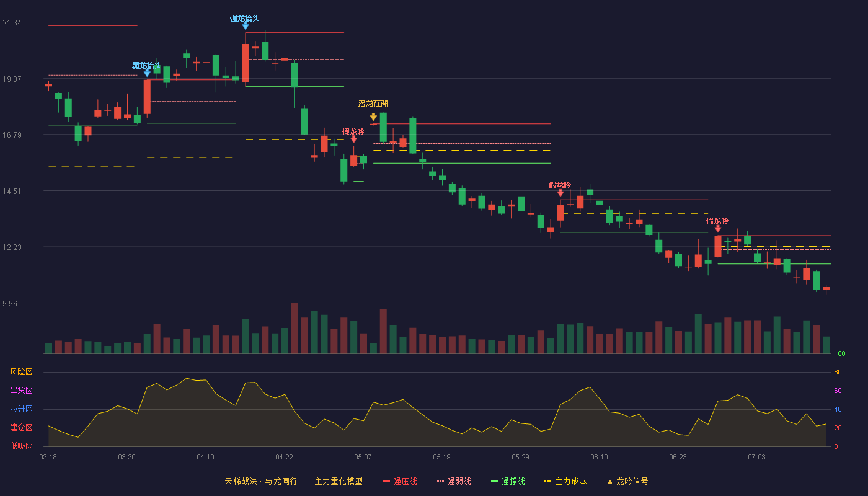Click the 07-03 date label
The width and height of the screenshot is (868, 496).
click(756, 457)
